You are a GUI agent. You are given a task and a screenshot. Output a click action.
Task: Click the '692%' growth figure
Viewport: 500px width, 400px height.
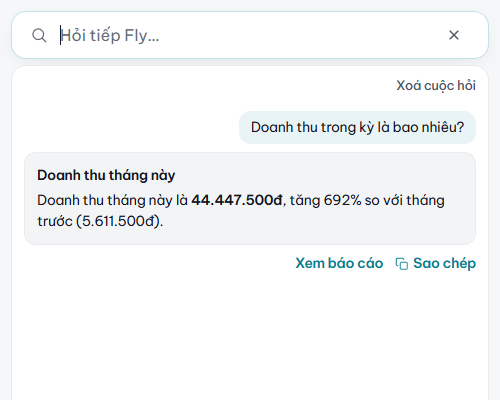(342, 200)
